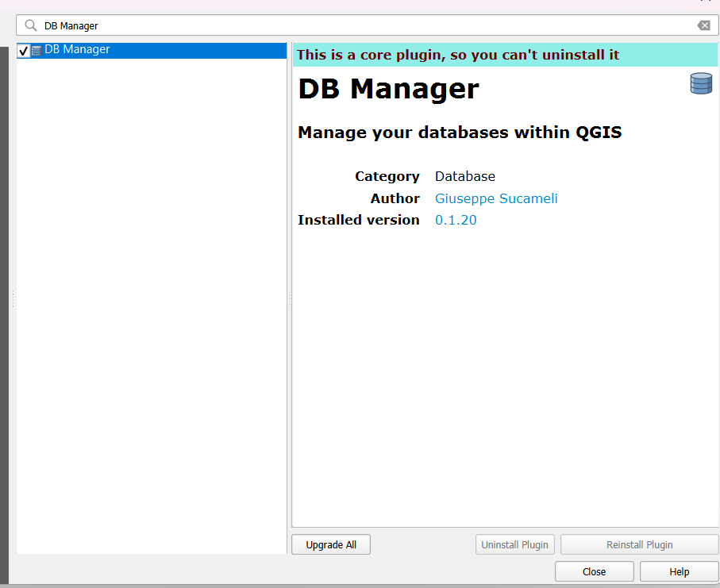
Task: Click the DB Manager database icon in list
Action: coord(37,51)
